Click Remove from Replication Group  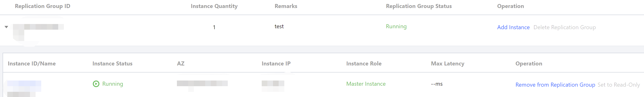pos(555,85)
